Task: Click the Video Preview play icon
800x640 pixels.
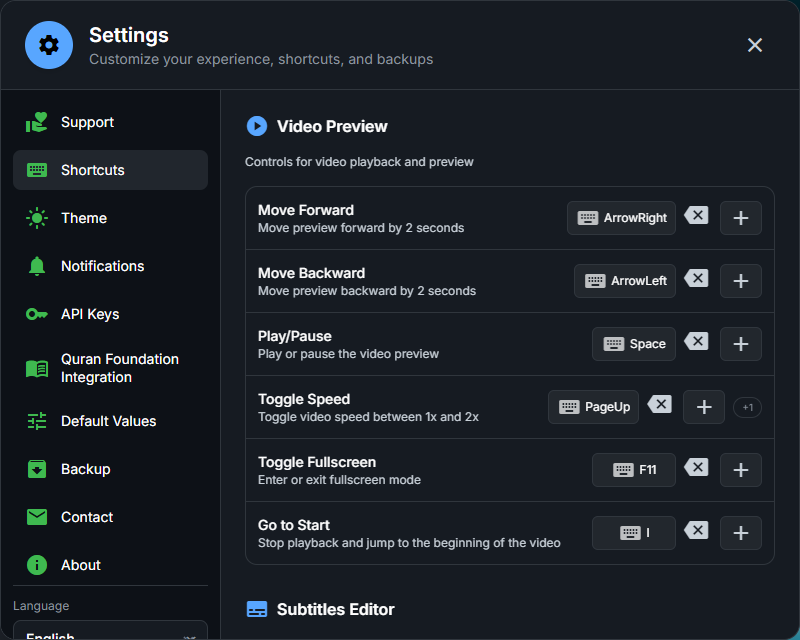Action: click(257, 126)
